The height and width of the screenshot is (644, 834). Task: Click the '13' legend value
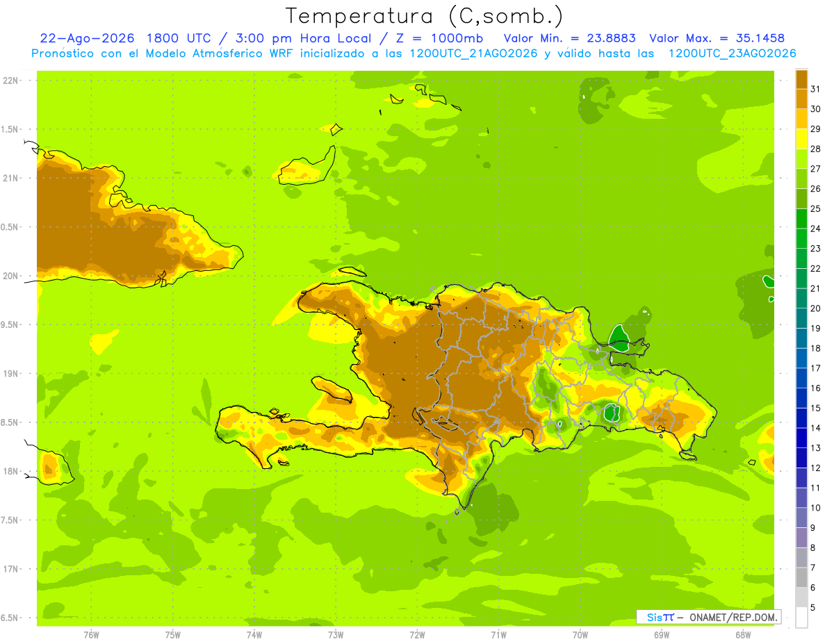[816, 448]
